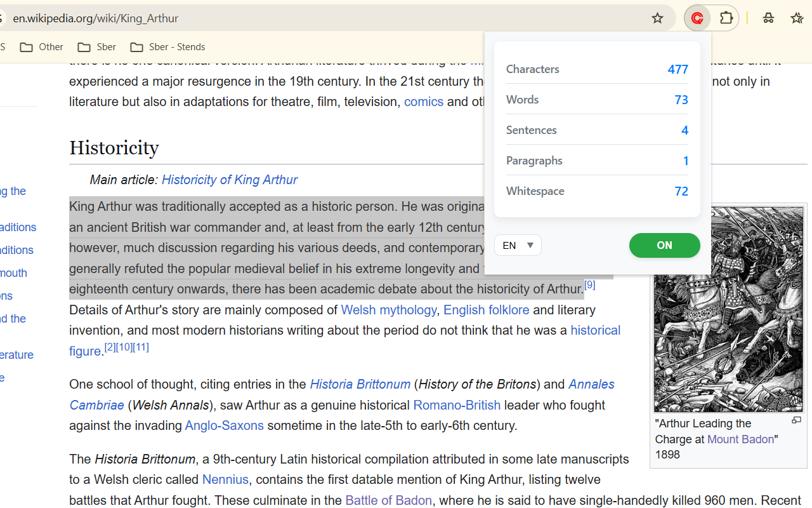Open the Mount Badon link in the caption

741,439
